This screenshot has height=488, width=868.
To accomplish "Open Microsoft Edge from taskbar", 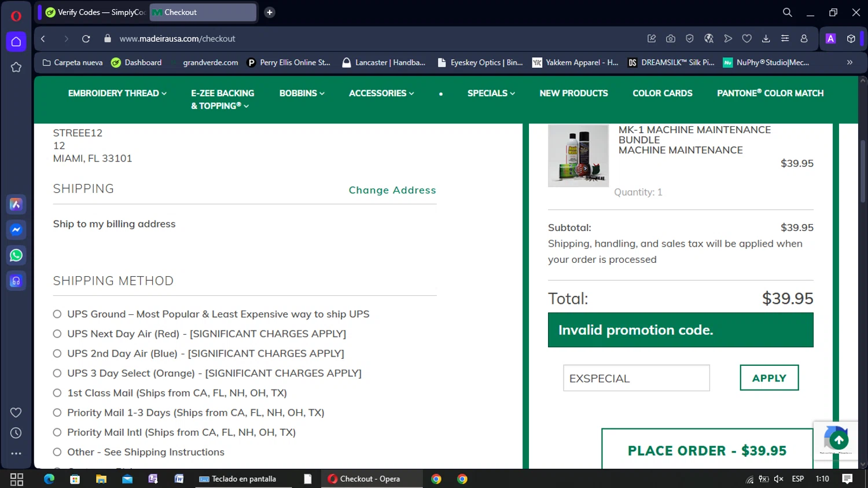I will [49, 479].
